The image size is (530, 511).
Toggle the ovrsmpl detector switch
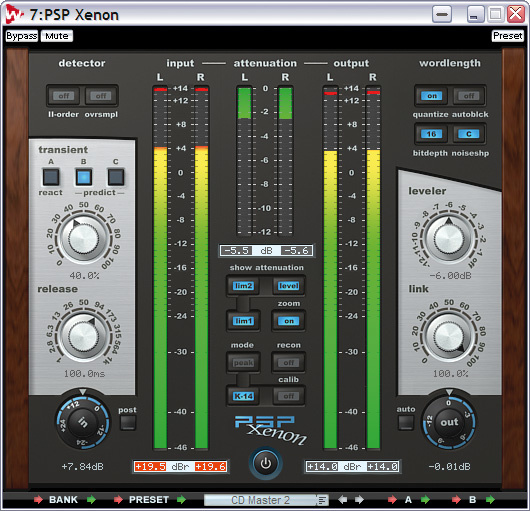[101, 96]
